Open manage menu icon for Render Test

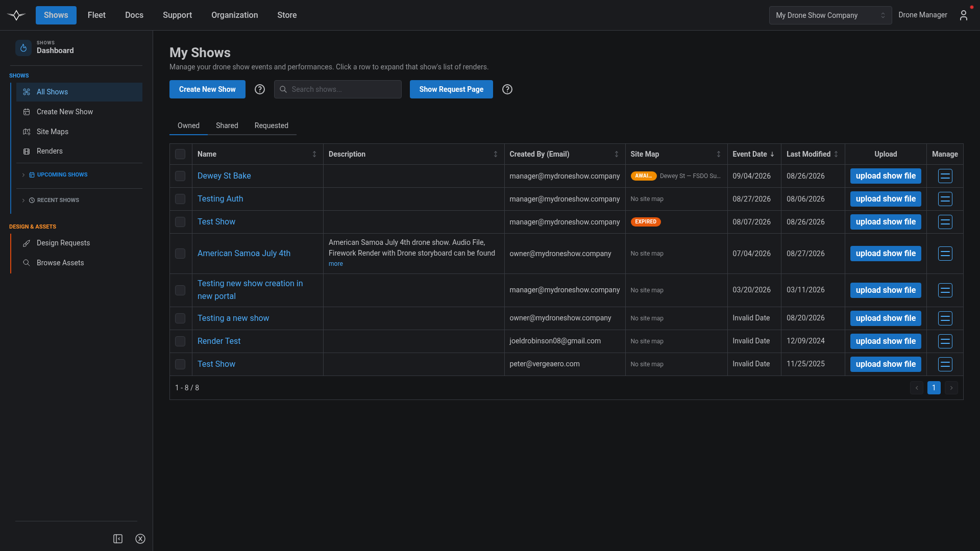pyautogui.click(x=945, y=341)
